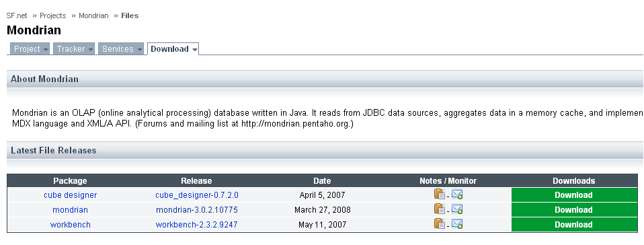
Task: Click the Mondrian page title
Action: [34, 30]
